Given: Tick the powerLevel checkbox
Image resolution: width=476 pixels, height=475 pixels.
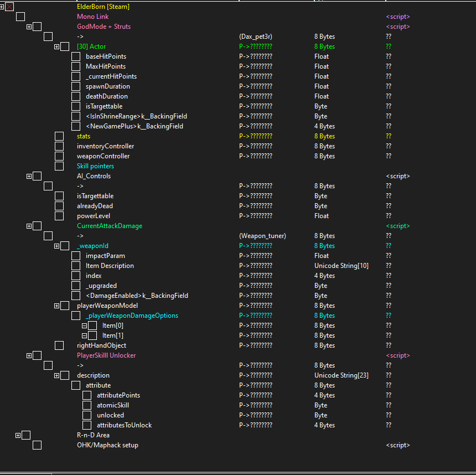Looking at the screenshot, I should 59,216.
